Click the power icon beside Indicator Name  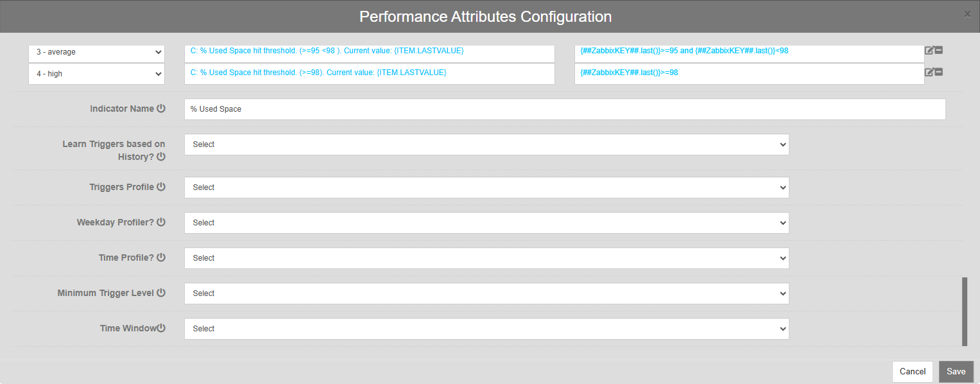[x=161, y=109]
